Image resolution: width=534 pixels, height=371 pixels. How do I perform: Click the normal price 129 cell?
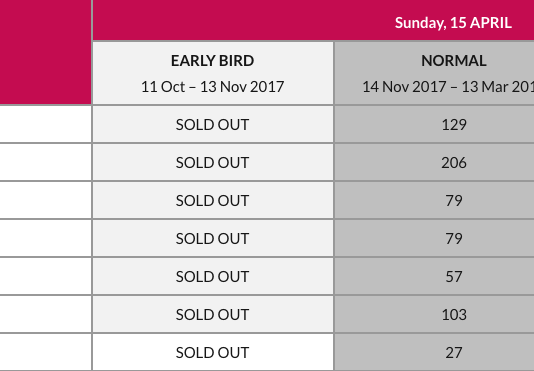434,124
